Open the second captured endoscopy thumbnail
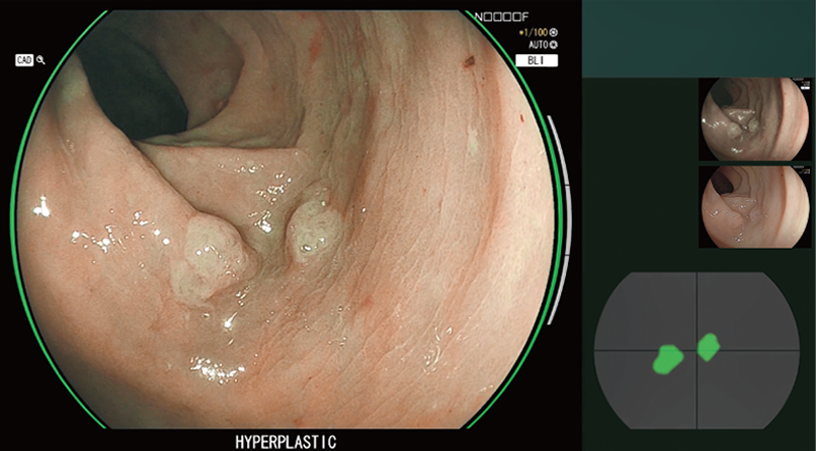This screenshot has height=451, width=816. pyautogui.click(x=753, y=206)
